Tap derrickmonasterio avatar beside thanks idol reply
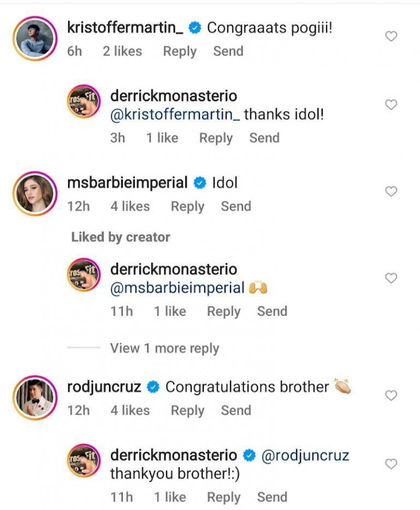420x510 pixels. coord(85,105)
